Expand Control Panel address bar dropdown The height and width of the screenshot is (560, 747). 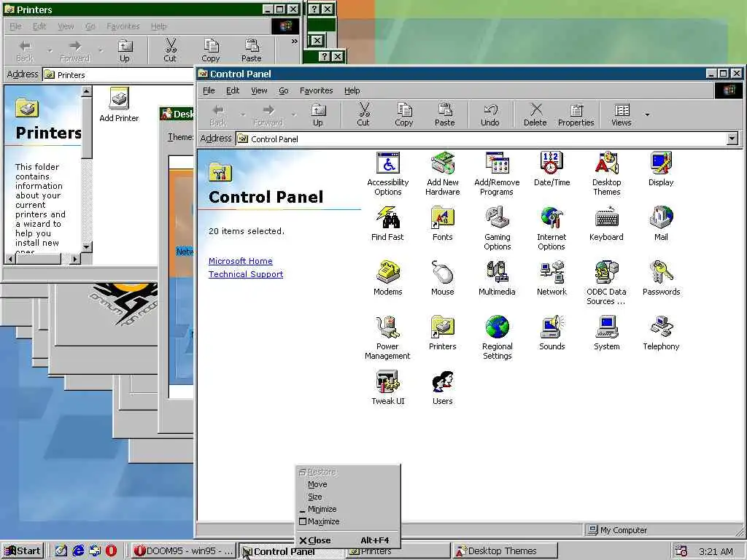732,139
